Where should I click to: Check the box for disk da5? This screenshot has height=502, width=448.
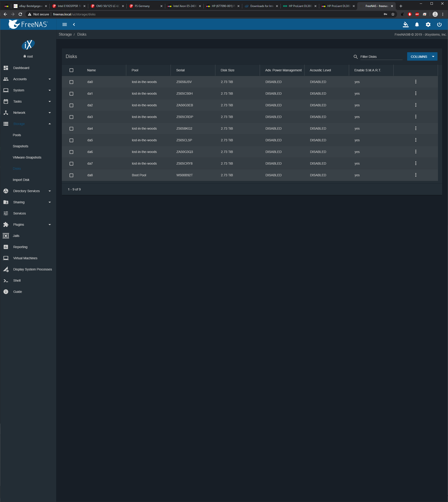point(71,140)
